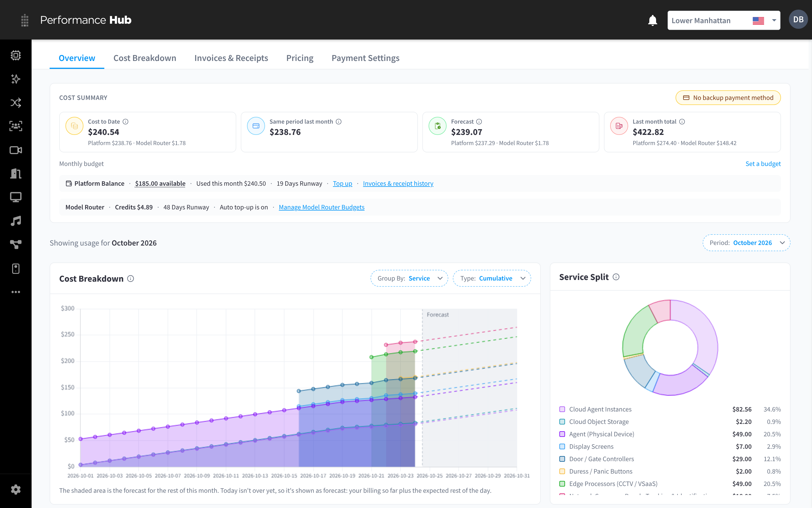Open the DB user avatar menu
The image size is (812, 508).
(x=798, y=20)
